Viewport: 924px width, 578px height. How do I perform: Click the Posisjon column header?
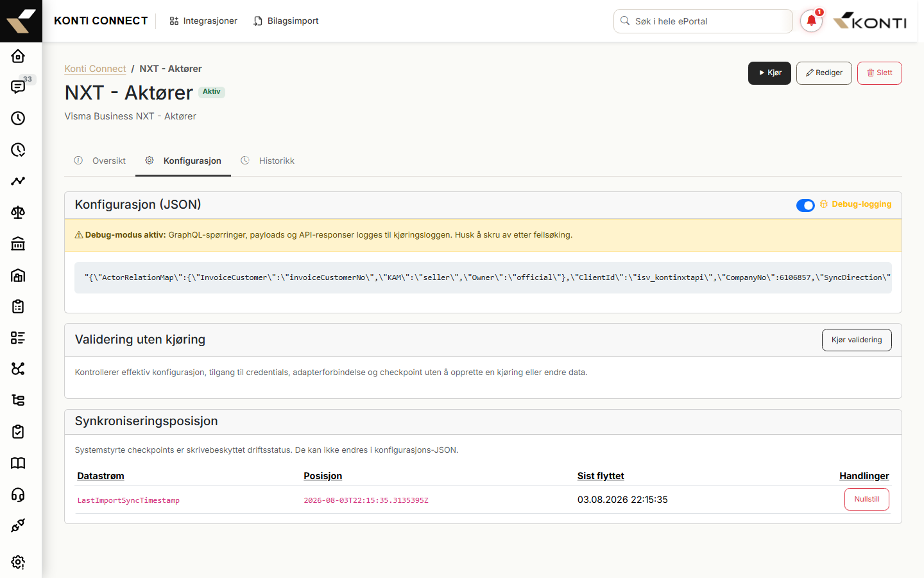(x=323, y=476)
